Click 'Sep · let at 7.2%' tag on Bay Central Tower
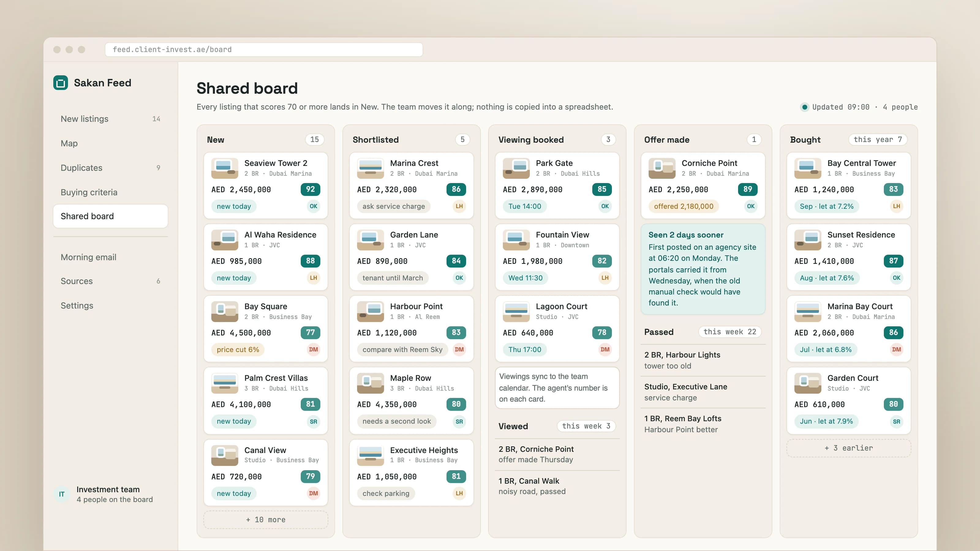The height and width of the screenshot is (551, 980). [826, 206]
